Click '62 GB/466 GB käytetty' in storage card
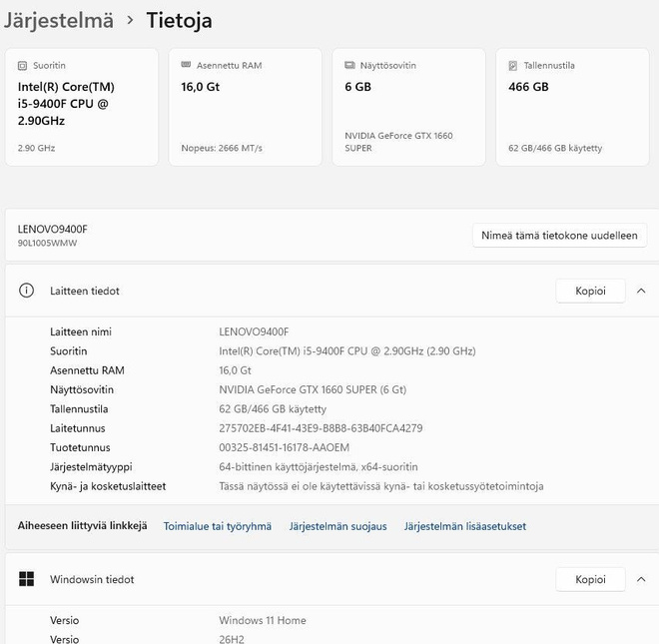659x644 pixels. tap(555, 148)
